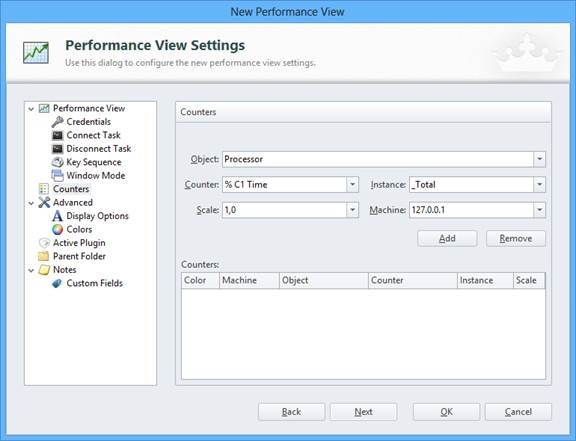576x441 pixels.
Task: Select the Custom Fields tag icon
Action: coord(57,283)
